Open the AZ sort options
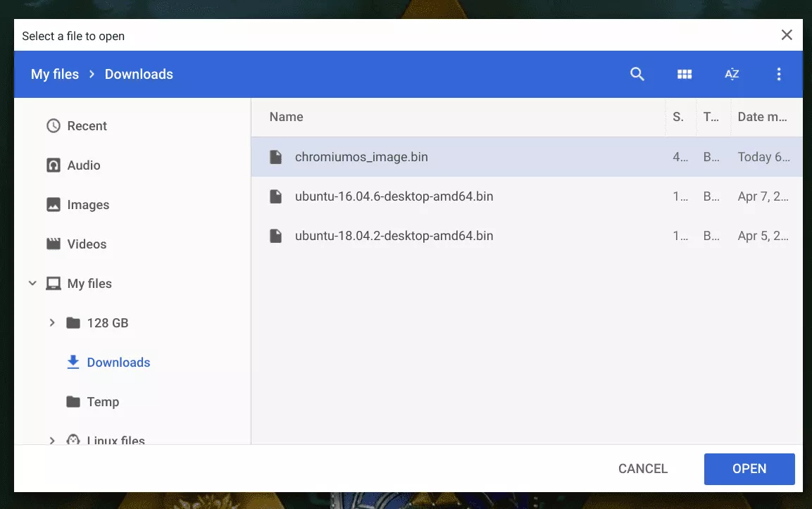The image size is (812, 509). pyautogui.click(x=732, y=75)
